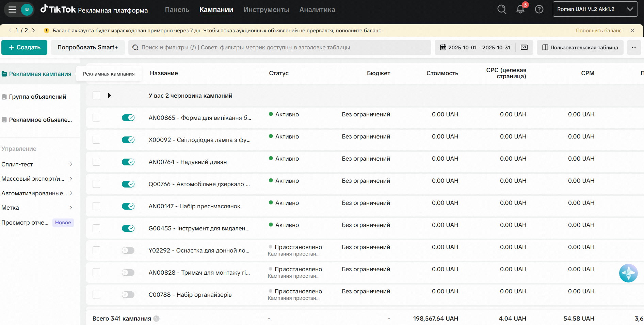Screen dimensions: 644x325
Task: Open the notifications bell
Action: pyautogui.click(x=520, y=10)
